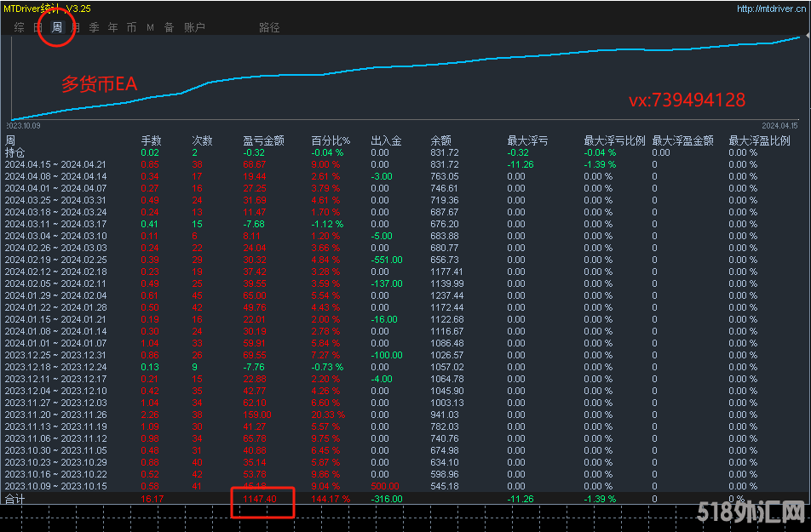Click the M tab
Screen dimensions: 811x532
(150, 27)
